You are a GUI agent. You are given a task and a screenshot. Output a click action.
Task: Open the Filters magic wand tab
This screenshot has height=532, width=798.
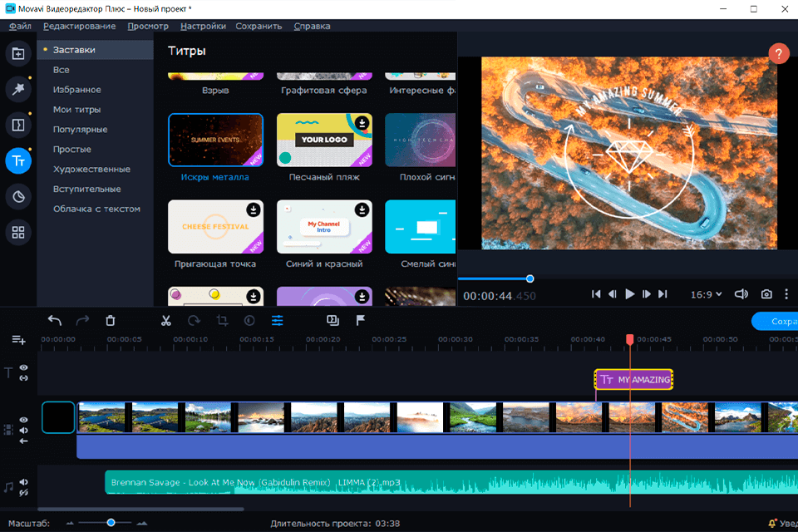coord(18,89)
